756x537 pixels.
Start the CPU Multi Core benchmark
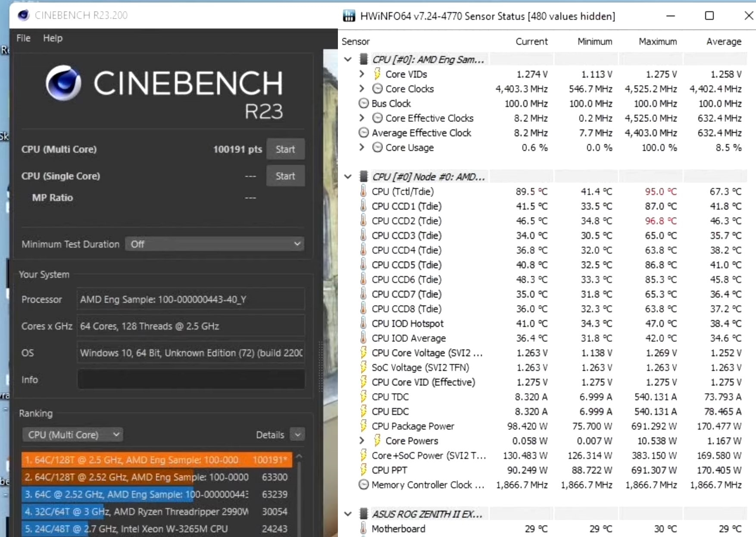point(285,149)
